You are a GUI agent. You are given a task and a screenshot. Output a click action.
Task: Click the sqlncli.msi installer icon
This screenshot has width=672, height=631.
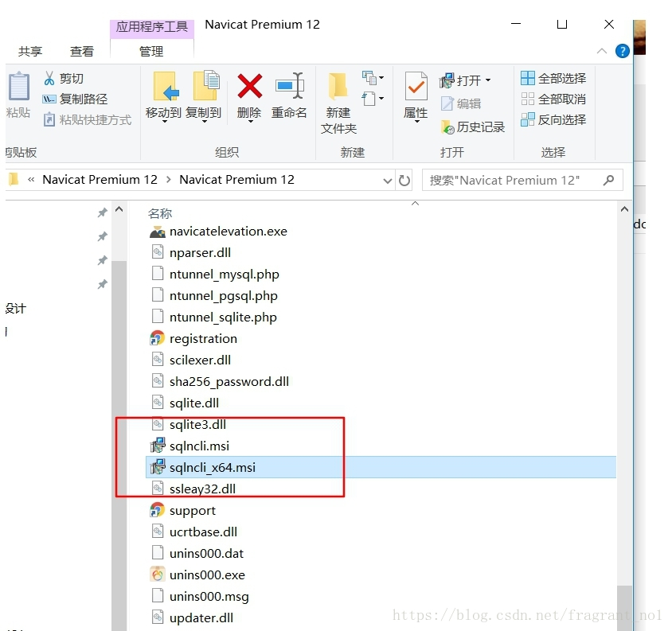(x=158, y=446)
